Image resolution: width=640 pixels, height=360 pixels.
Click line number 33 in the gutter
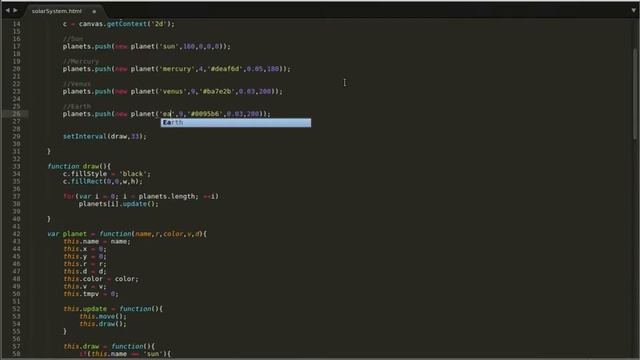[16, 167]
